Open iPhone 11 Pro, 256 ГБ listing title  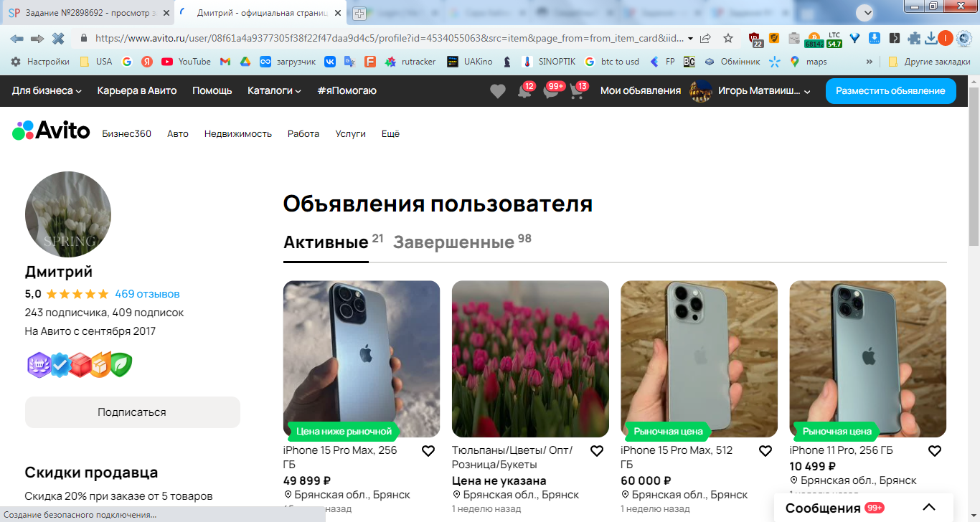tap(841, 450)
